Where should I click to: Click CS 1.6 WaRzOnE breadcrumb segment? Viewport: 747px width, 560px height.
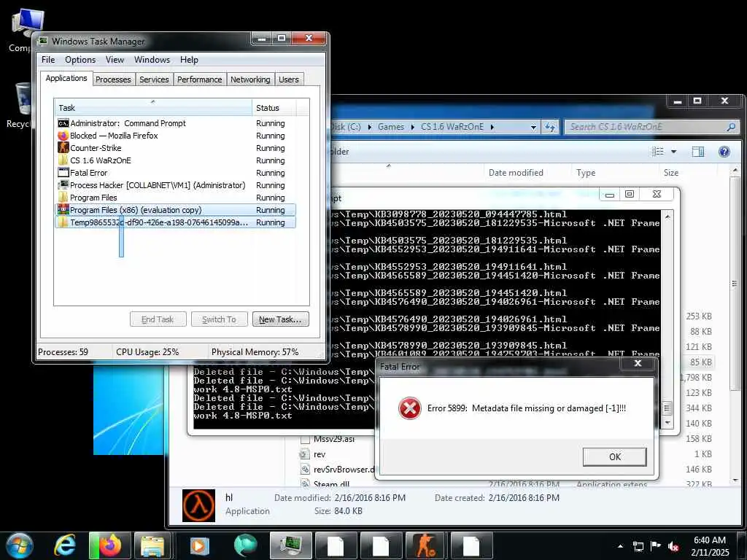coord(452,127)
